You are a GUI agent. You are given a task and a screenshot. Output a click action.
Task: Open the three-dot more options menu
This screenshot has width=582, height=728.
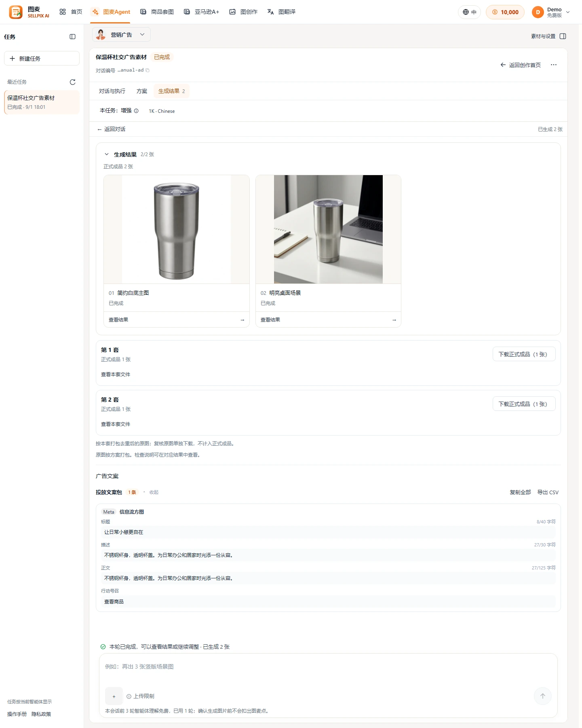pyautogui.click(x=554, y=65)
